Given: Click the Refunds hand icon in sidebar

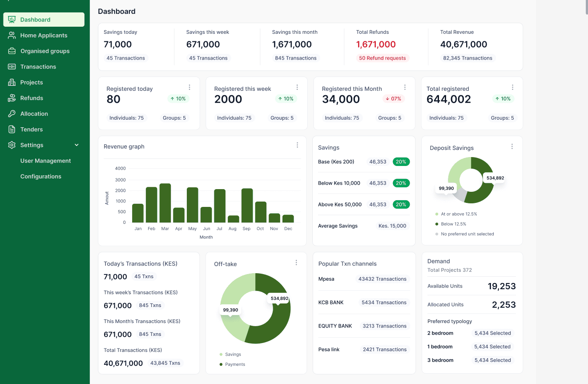Looking at the screenshot, I should coord(12,98).
